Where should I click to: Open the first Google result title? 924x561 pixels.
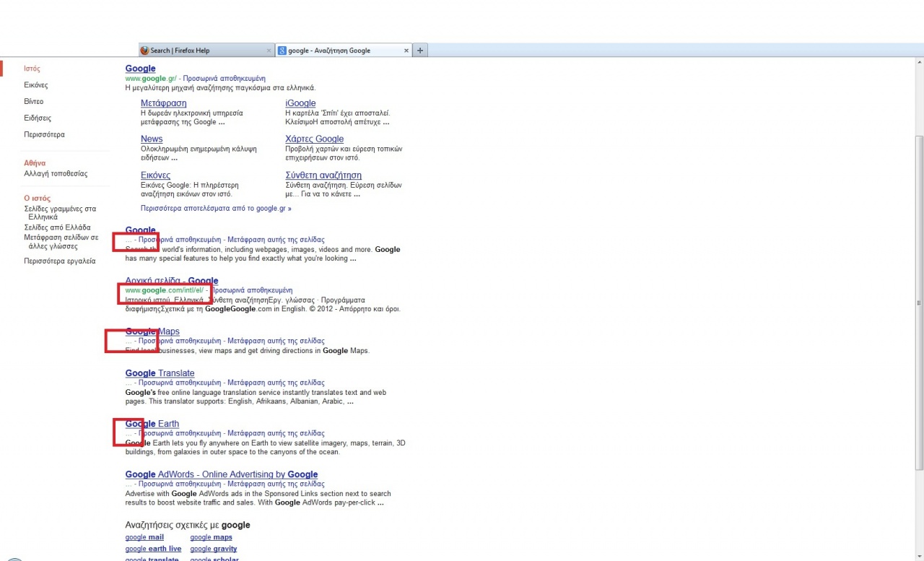pos(140,69)
